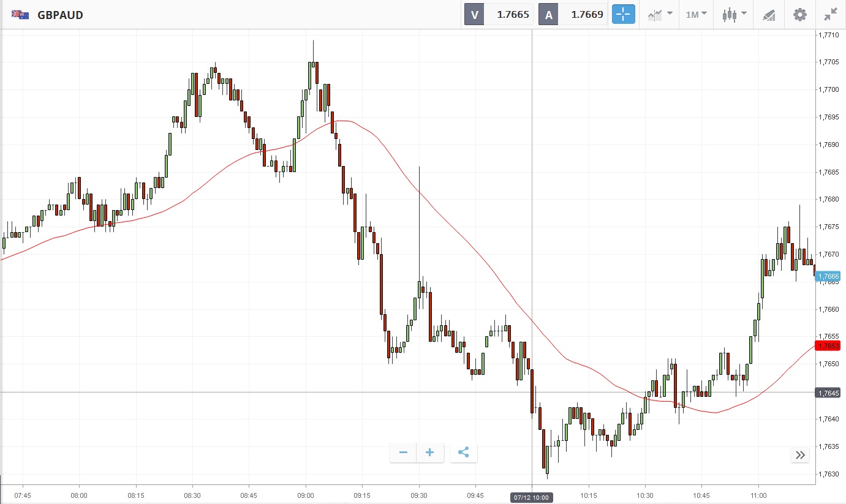Click the GBPAUD symbol name
Image resolution: width=846 pixels, height=504 pixels.
coord(60,15)
